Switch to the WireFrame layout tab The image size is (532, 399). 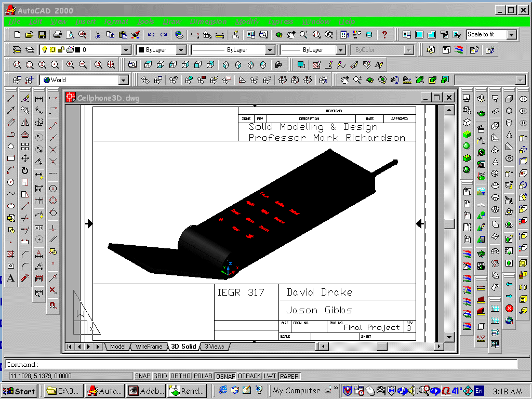point(149,347)
